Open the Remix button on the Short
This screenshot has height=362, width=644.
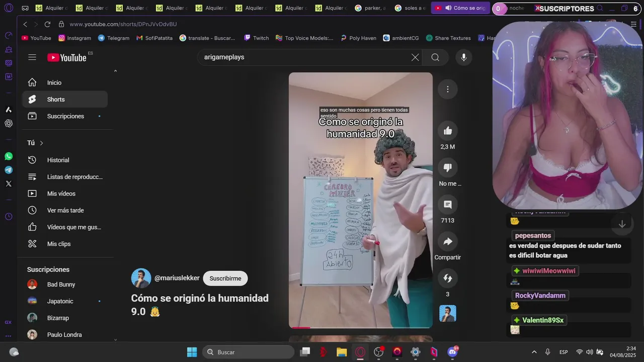(448, 279)
